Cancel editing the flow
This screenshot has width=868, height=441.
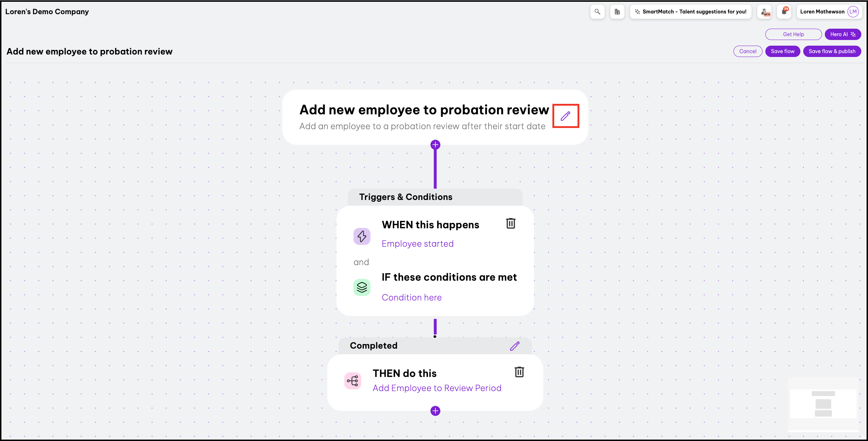[748, 51]
